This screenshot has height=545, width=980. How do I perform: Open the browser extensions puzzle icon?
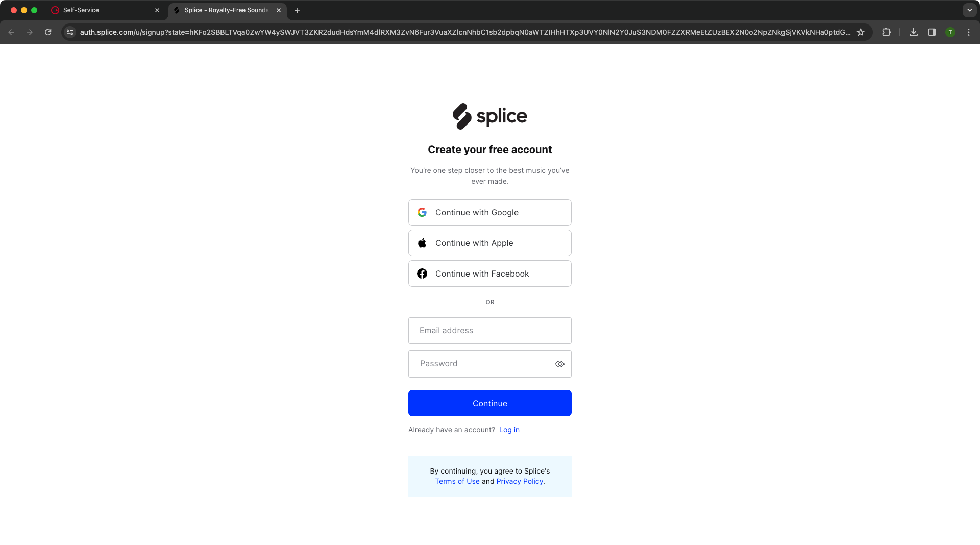click(886, 32)
